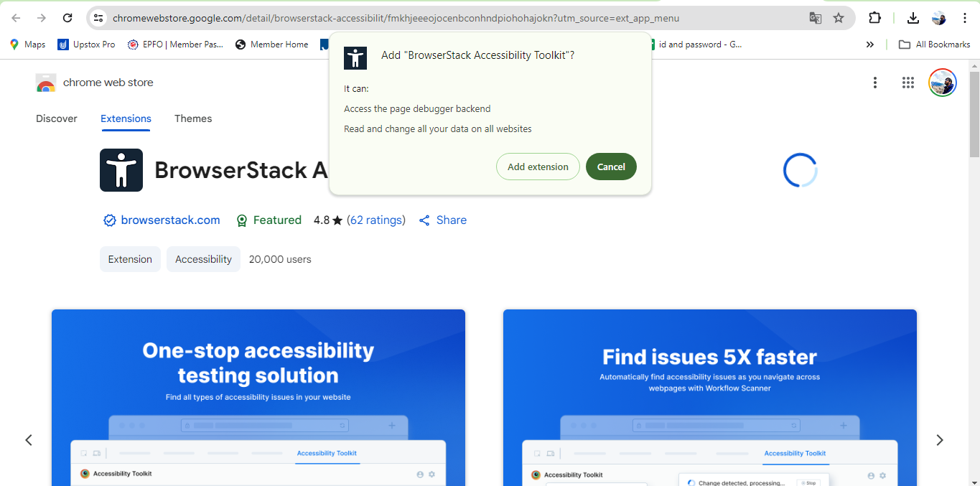The image size is (980, 486).
Task: Open the EPFO Member Passbook bookmark
Action: pos(175,45)
